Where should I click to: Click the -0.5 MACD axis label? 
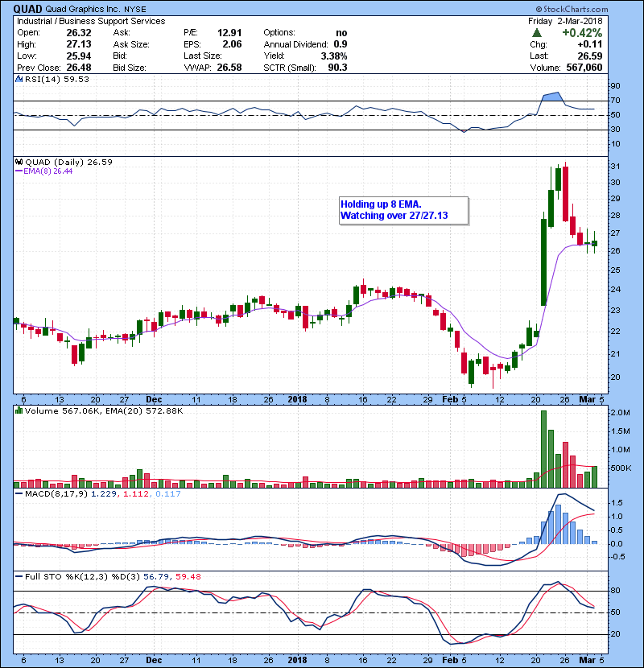click(x=617, y=557)
